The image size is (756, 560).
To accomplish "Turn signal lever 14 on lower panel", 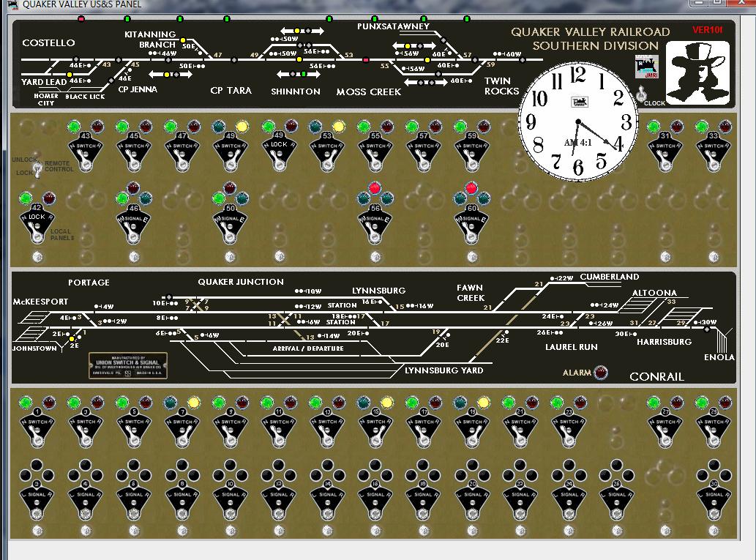I will coord(327,500).
